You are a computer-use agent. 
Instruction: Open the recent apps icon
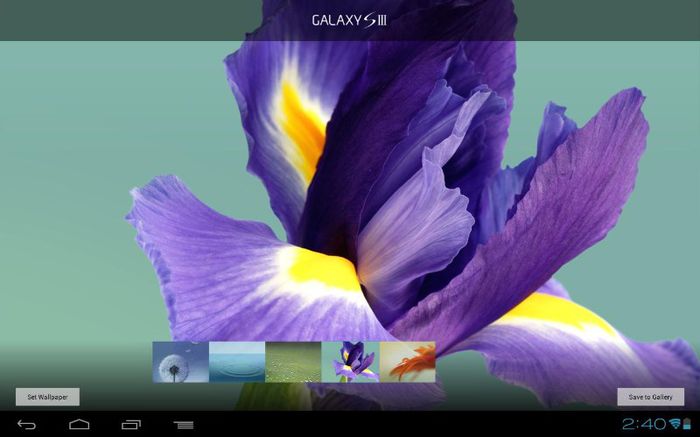tap(131, 425)
